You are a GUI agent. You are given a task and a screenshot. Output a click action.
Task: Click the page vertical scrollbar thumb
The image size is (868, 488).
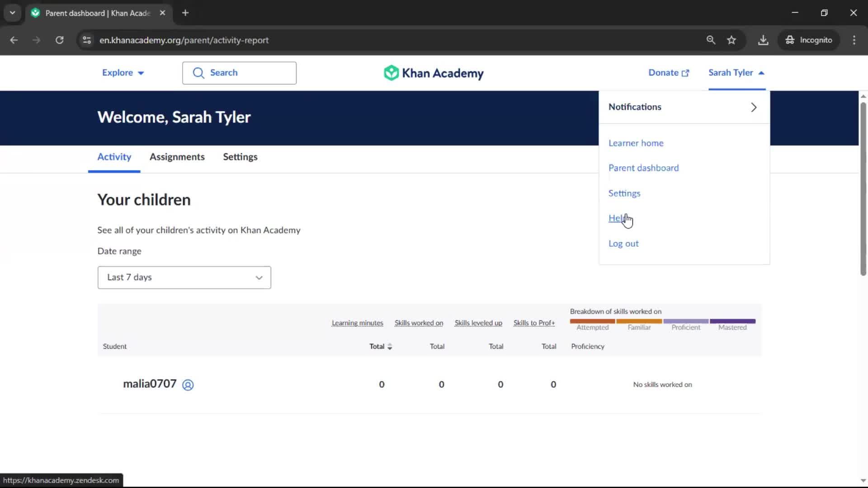pyautogui.click(x=863, y=189)
